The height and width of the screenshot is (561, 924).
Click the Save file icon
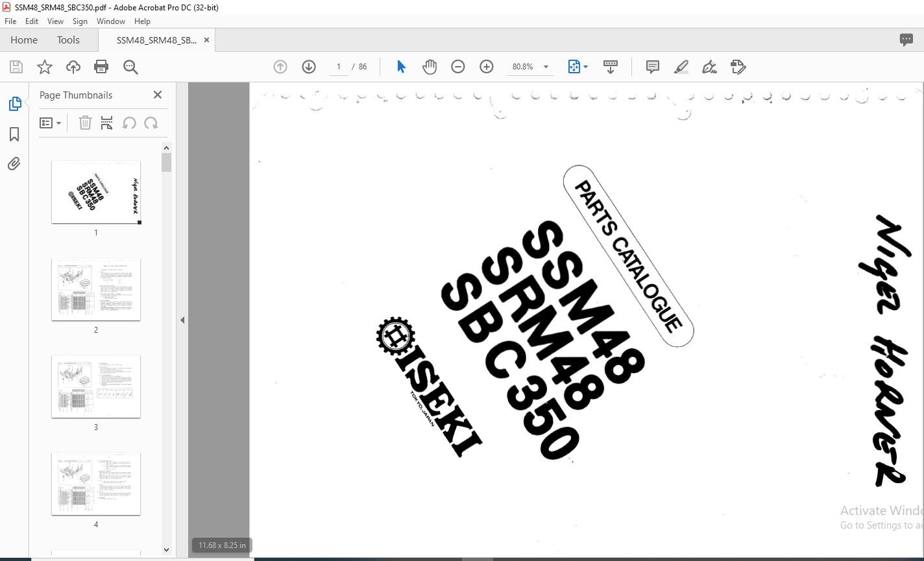point(16,67)
